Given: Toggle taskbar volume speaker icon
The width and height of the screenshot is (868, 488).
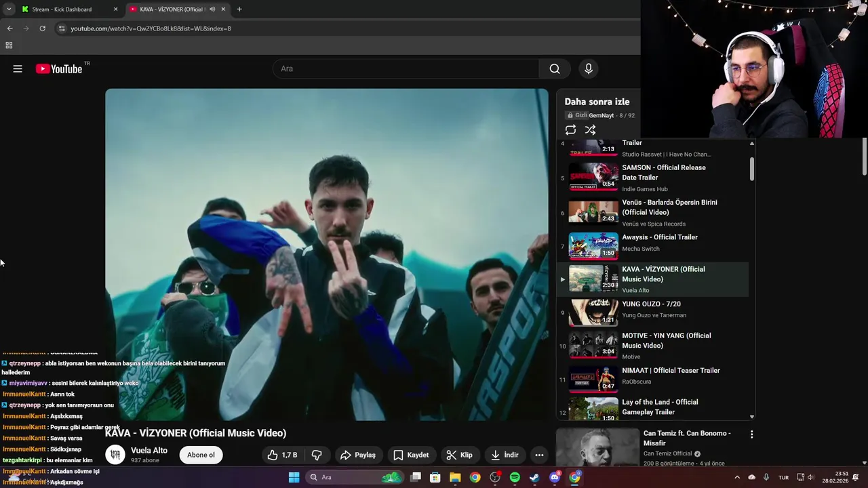Looking at the screenshot, I should point(810,477).
